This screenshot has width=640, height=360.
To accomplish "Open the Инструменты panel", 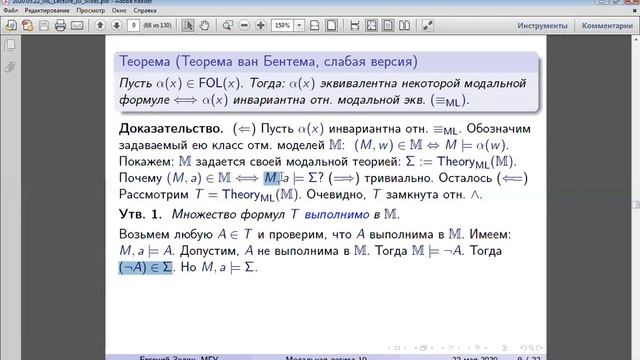I will pos(542,26).
